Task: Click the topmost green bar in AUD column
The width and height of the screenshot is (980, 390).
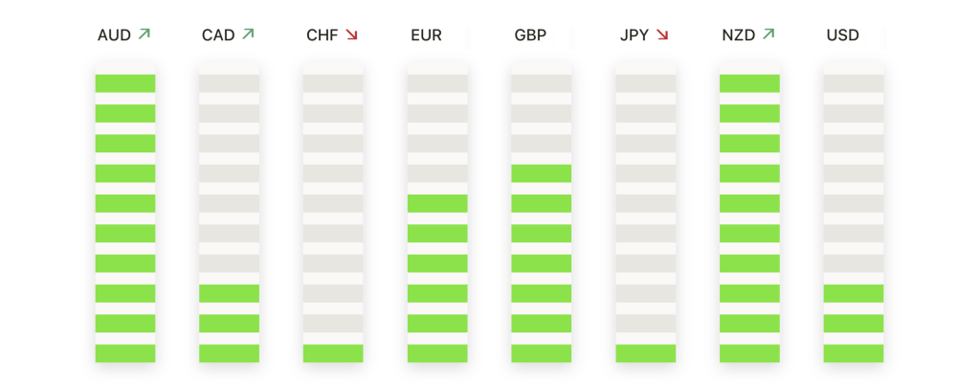Action: [125, 83]
